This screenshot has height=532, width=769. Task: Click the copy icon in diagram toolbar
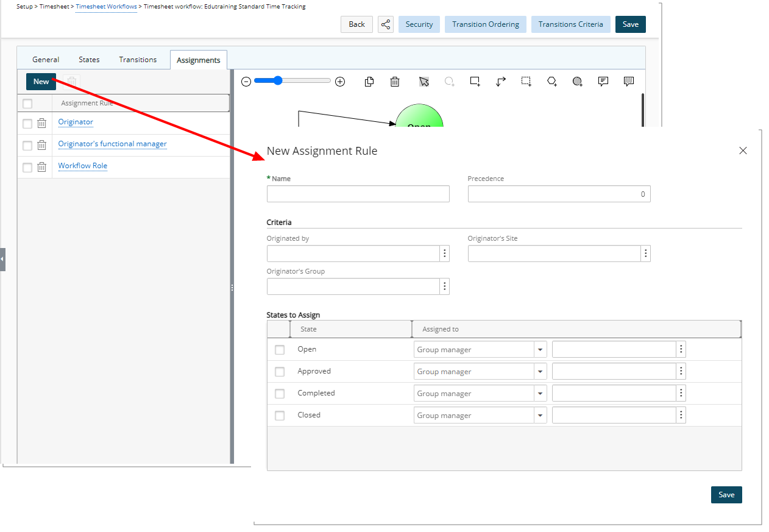pyautogui.click(x=369, y=82)
